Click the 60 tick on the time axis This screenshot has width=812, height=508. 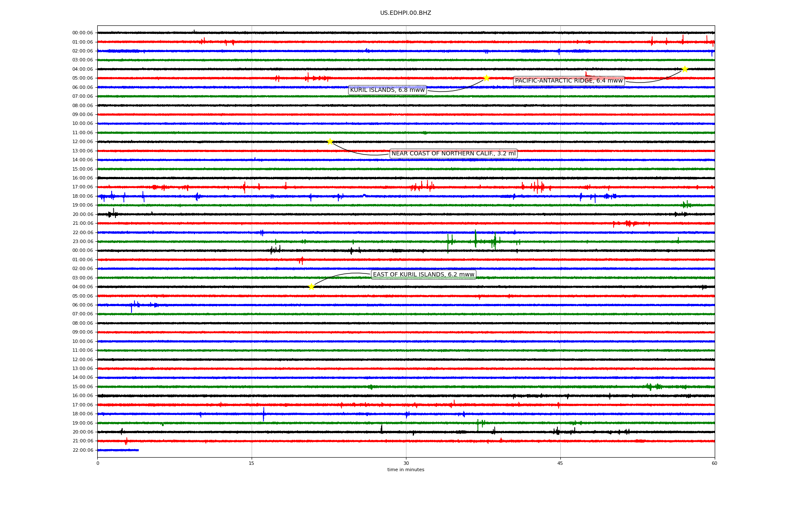click(714, 463)
